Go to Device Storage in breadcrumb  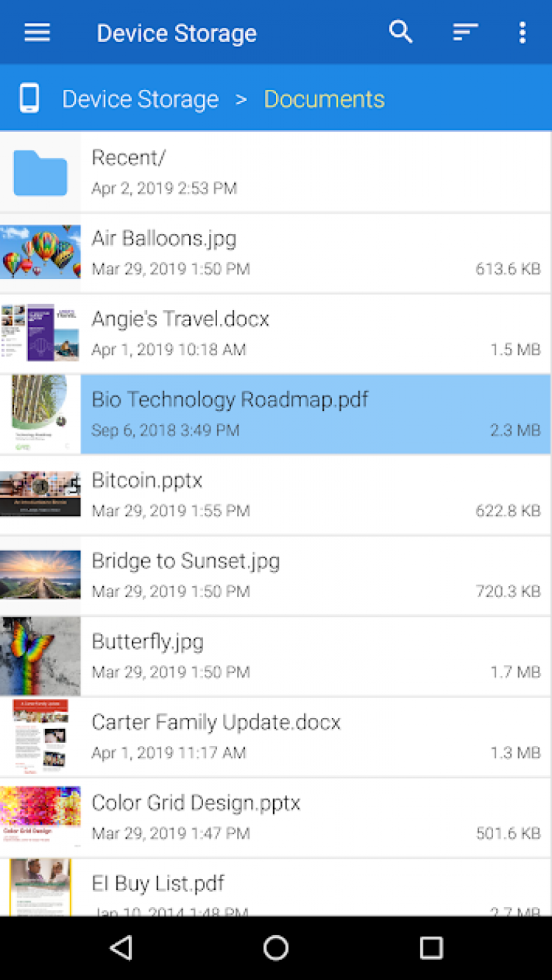141,99
